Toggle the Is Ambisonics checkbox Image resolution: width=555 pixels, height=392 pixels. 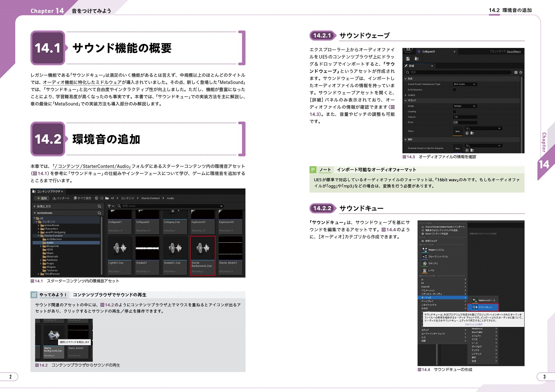pos(454,89)
